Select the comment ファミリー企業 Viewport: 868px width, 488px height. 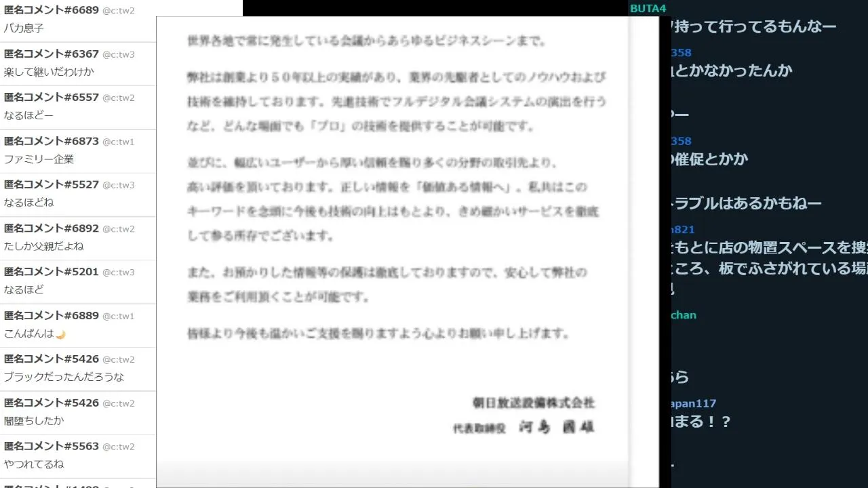39,159
